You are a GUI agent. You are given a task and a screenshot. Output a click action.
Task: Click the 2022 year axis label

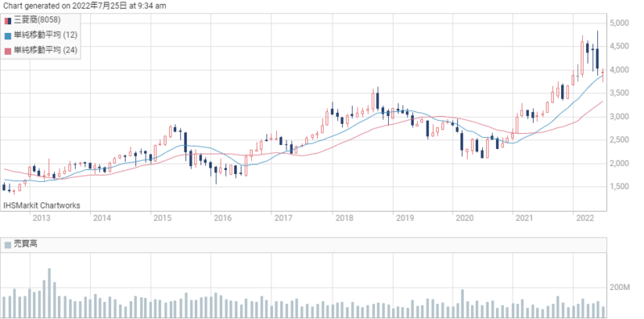[x=585, y=218]
